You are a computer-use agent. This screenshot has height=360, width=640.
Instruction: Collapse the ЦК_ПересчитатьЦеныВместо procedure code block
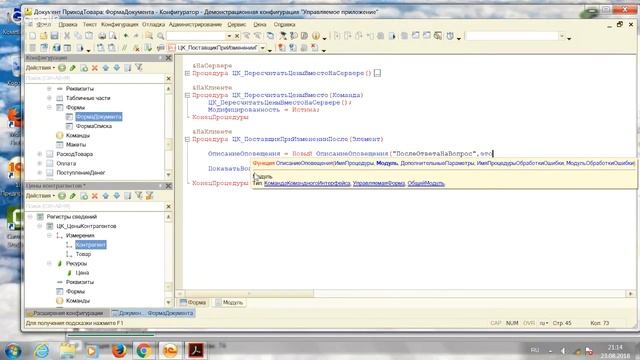pyautogui.click(x=187, y=95)
